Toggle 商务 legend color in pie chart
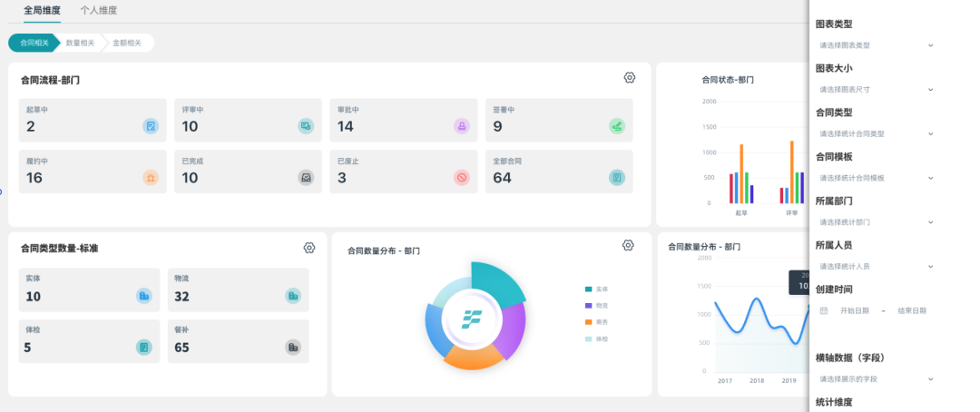Screen dimensions: 980x412 [588, 322]
